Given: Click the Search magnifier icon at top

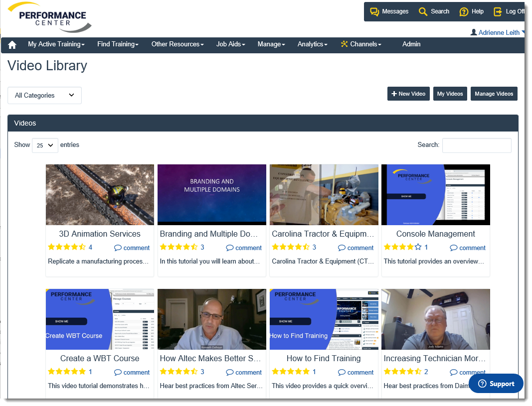Looking at the screenshot, I should pos(423,11).
